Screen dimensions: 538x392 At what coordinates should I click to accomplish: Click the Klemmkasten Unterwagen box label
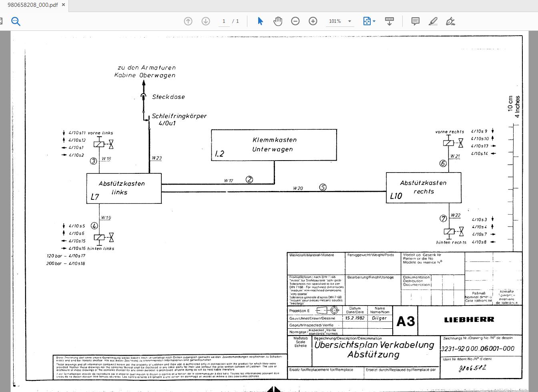point(274,145)
